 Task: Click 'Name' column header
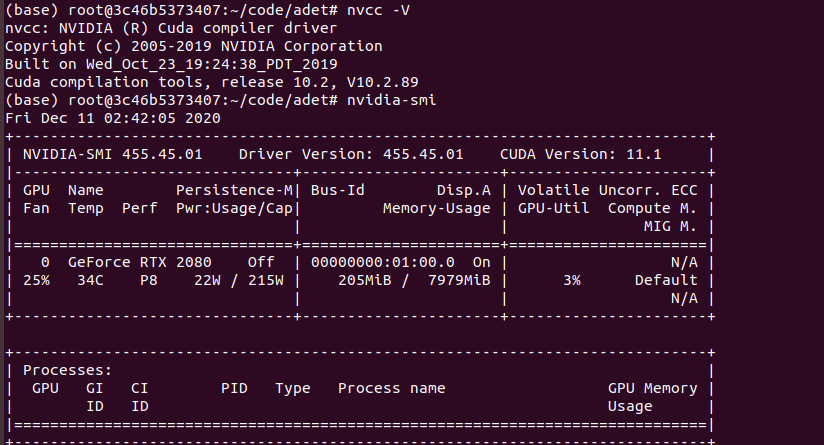(x=86, y=190)
